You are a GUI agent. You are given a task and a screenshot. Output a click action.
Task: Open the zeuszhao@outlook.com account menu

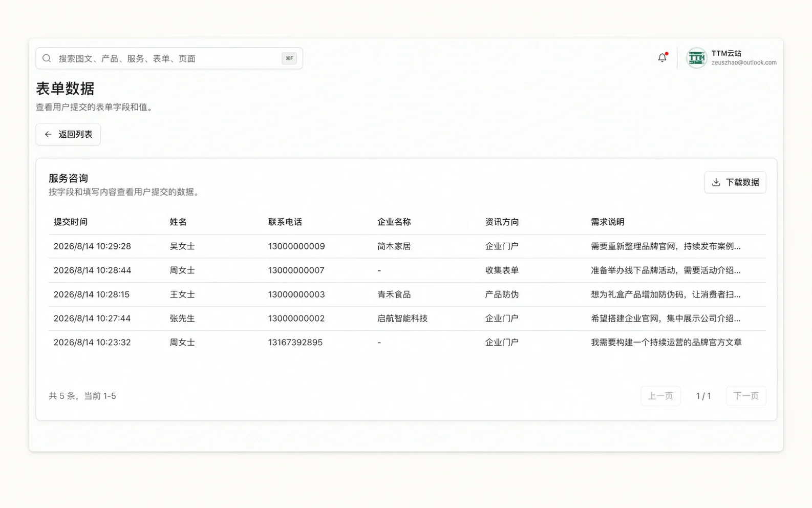pos(732,58)
